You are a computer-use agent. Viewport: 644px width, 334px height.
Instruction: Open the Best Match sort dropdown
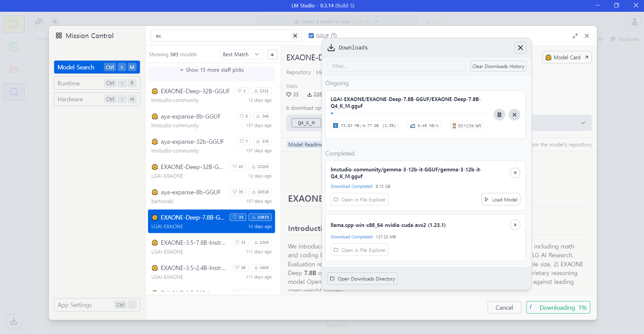click(x=241, y=54)
